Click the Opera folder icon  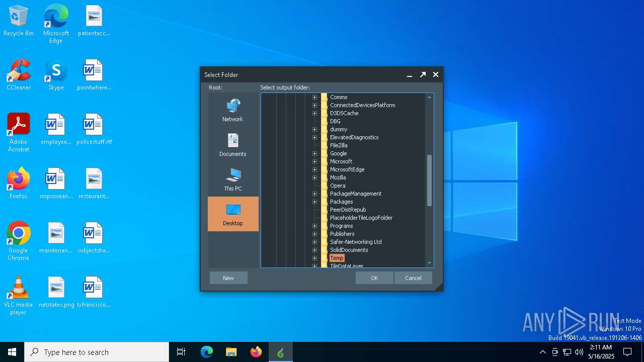pyautogui.click(x=324, y=186)
